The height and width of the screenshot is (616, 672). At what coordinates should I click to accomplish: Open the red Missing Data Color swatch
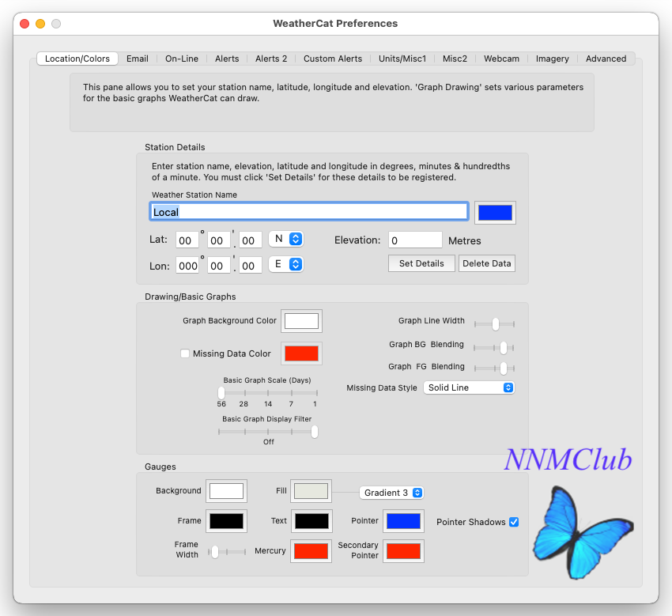pyautogui.click(x=301, y=353)
